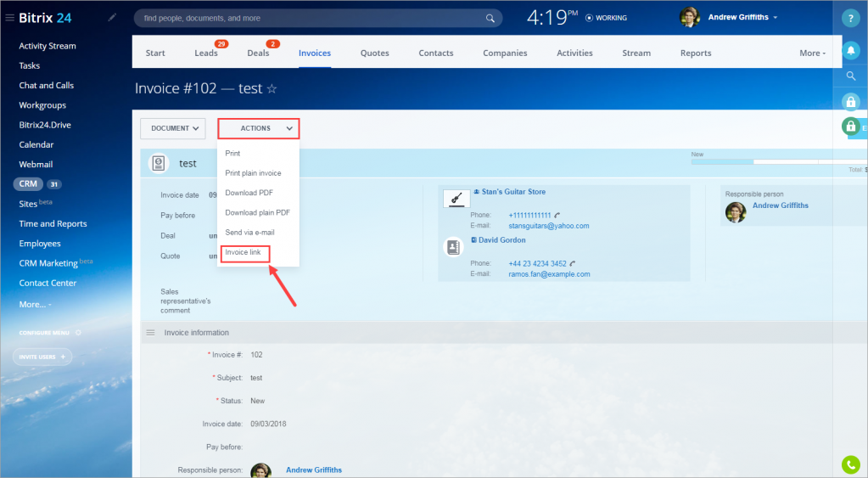868x478 pixels.
Task: Open Chat and Calls in sidebar
Action: click(46, 85)
